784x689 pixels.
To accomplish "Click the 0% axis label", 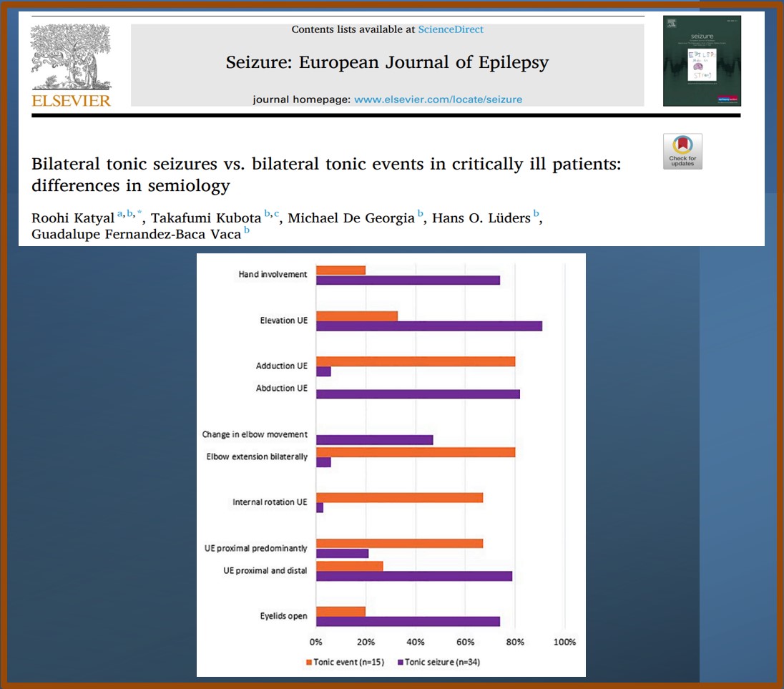I will click(x=316, y=642).
